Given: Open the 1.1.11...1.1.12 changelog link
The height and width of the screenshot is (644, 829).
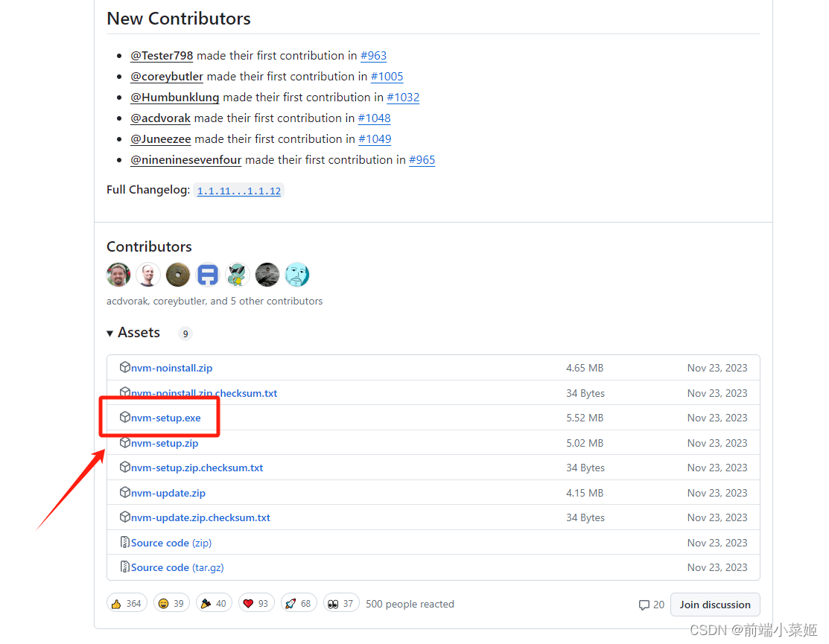Looking at the screenshot, I should 239,191.
